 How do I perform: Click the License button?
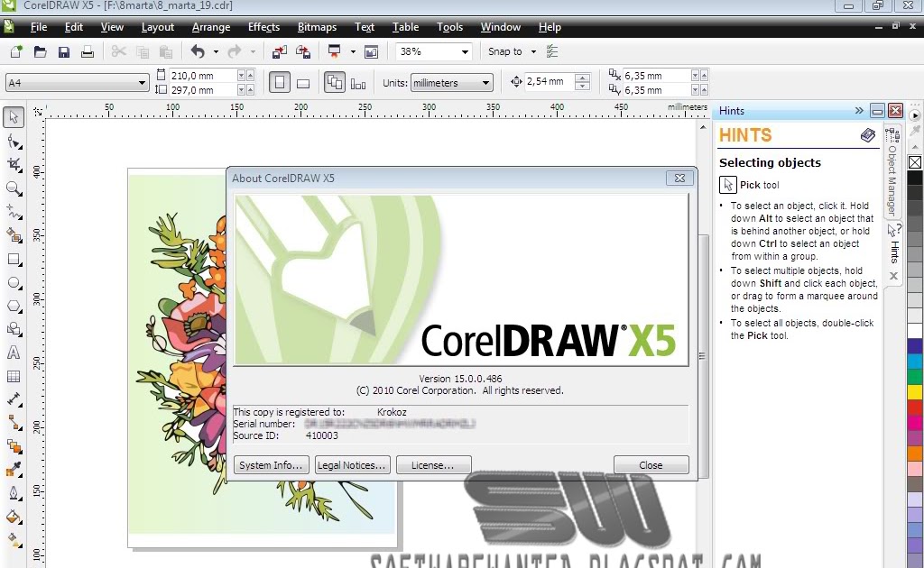[x=433, y=465]
